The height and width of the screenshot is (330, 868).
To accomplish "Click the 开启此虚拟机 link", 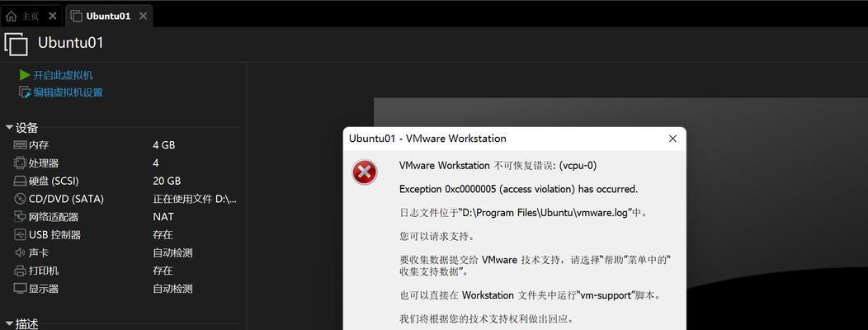I will click(63, 75).
